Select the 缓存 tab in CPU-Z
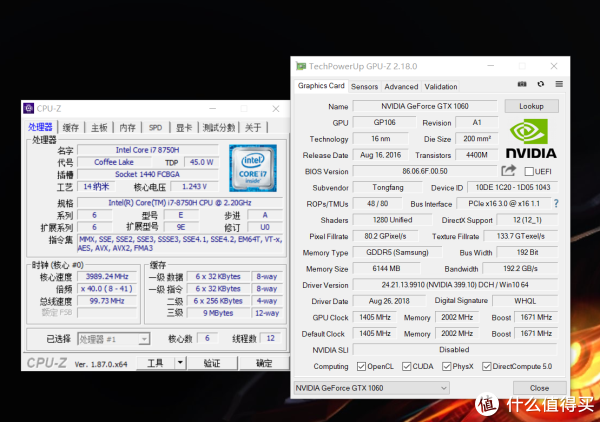Image resolution: width=600 pixels, height=422 pixels. (71, 127)
